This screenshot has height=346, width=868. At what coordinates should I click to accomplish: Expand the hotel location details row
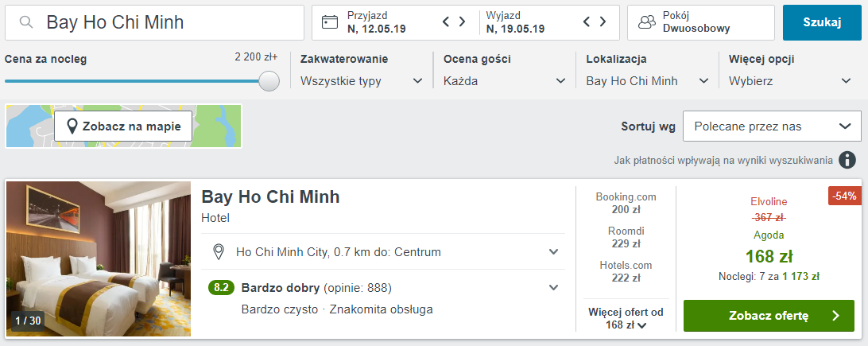pos(554,252)
